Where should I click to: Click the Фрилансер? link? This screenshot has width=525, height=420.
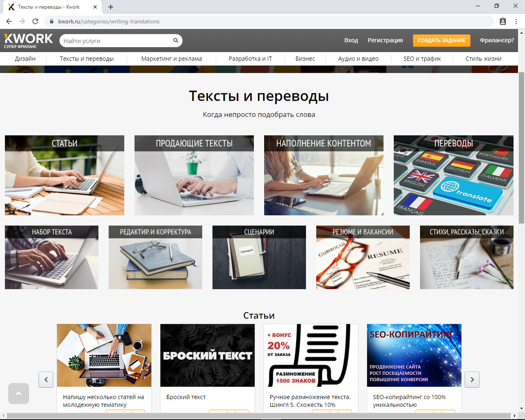point(497,40)
